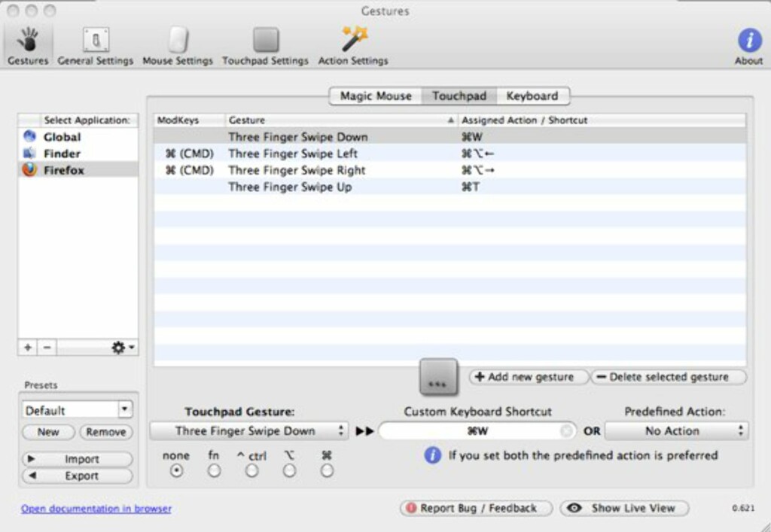Click the ⌘ (CMD) modkey for Swipe Left

[189, 154]
